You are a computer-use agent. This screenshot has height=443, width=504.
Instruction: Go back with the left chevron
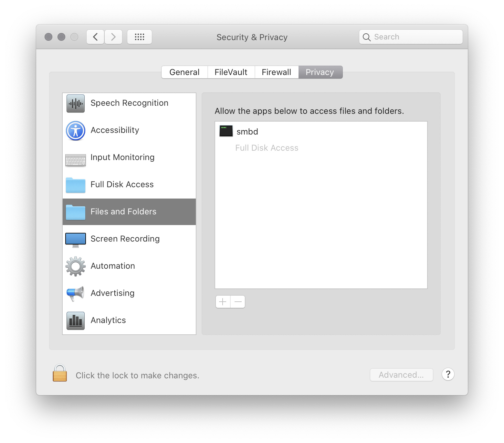point(95,37)
